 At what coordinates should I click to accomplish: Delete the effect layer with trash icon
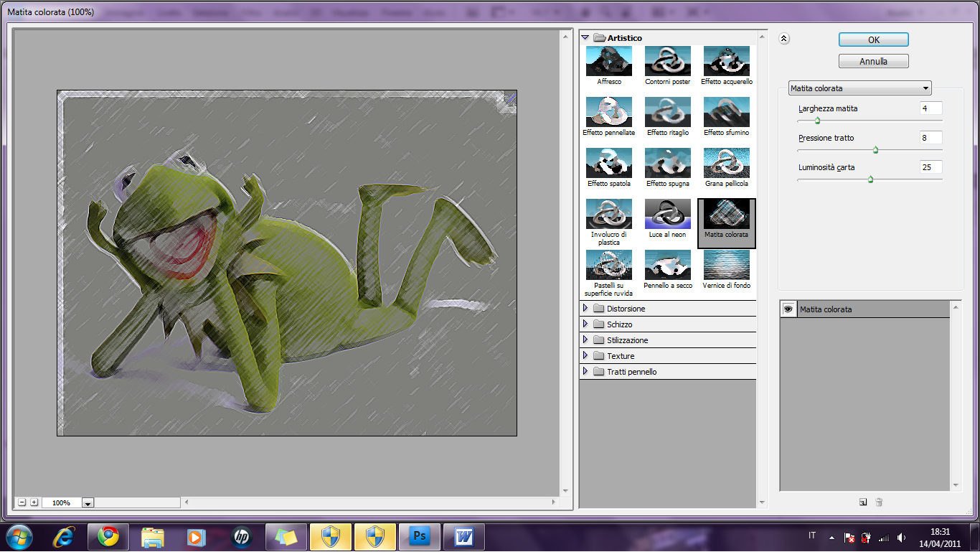(879, 502)
